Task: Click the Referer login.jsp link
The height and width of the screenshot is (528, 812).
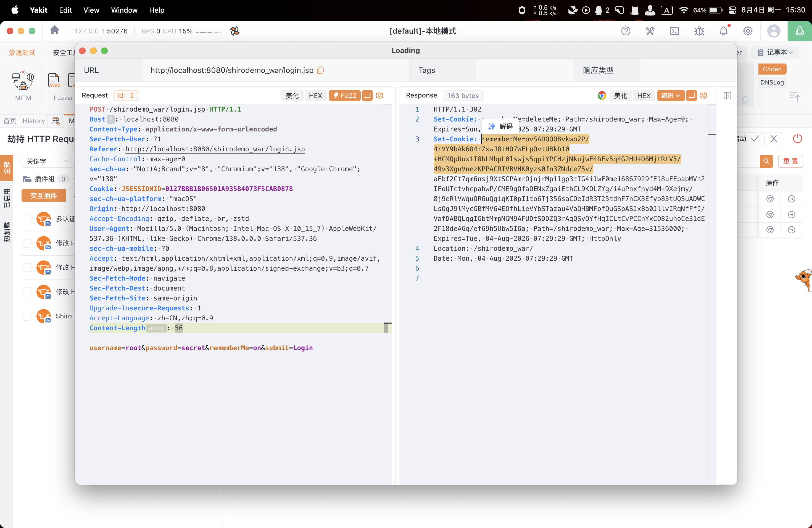Action: 215,149
